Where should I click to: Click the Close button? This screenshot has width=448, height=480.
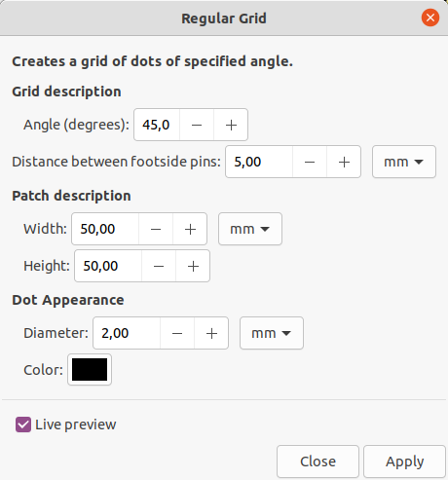tap(317, 462)
